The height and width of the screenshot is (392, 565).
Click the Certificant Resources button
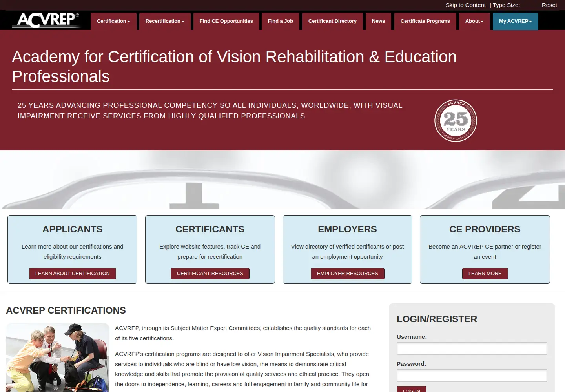click(x=210, y=274)
